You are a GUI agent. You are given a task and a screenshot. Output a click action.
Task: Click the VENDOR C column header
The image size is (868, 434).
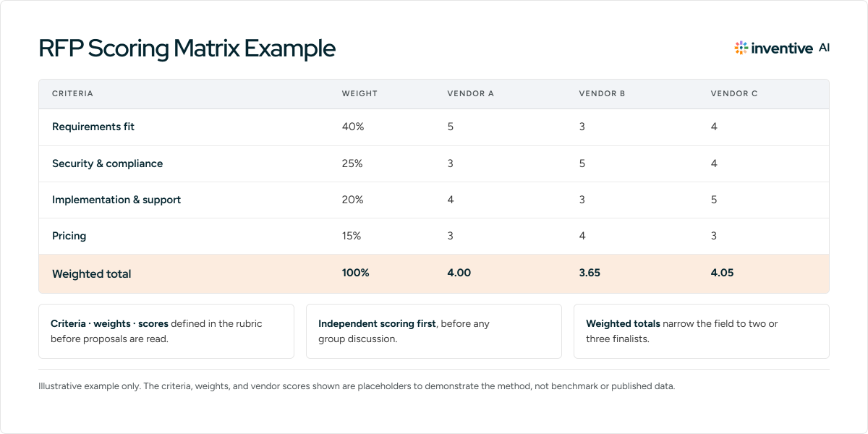point(734,94)
